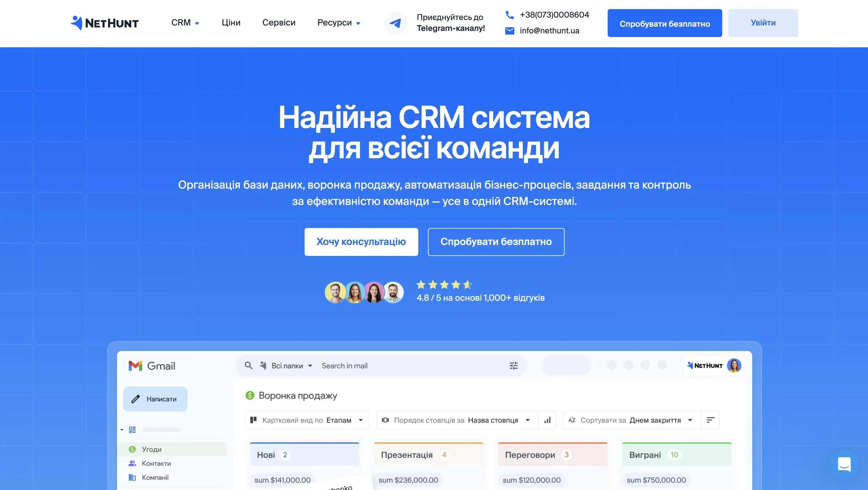Select Контакти in the sidebar
The height and width of the screenshot is (490, 868).
pyautogui.click(x=156, y=463)
